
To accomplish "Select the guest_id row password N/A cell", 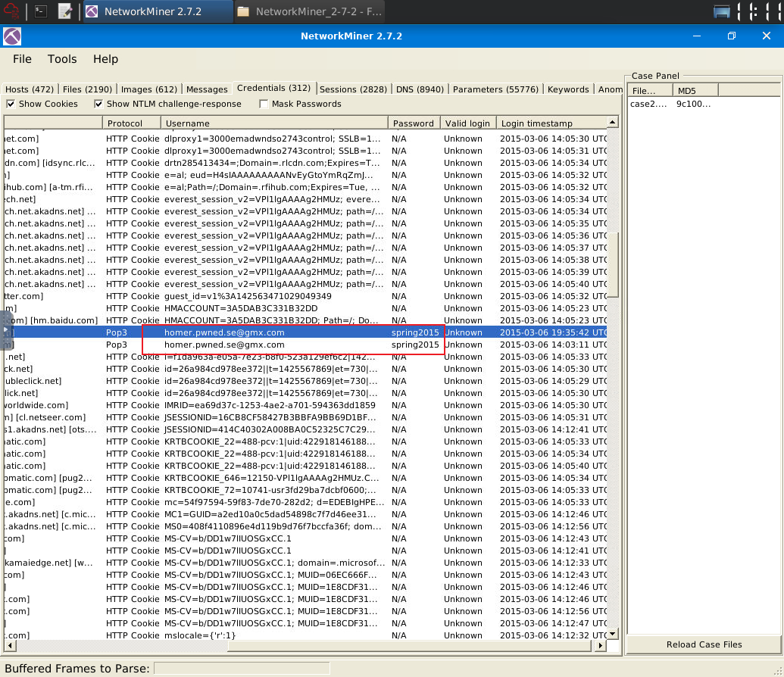I will (x=399, y=296).
